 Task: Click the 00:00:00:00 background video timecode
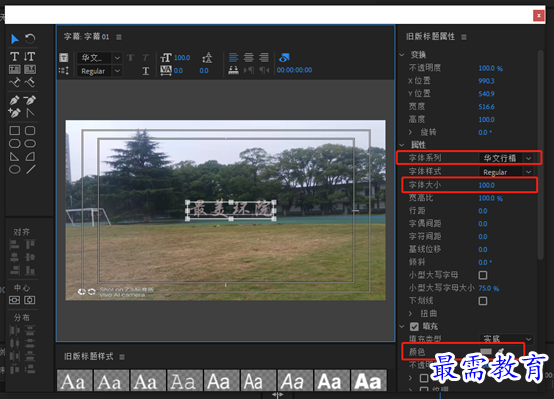[x=294, y=70]
